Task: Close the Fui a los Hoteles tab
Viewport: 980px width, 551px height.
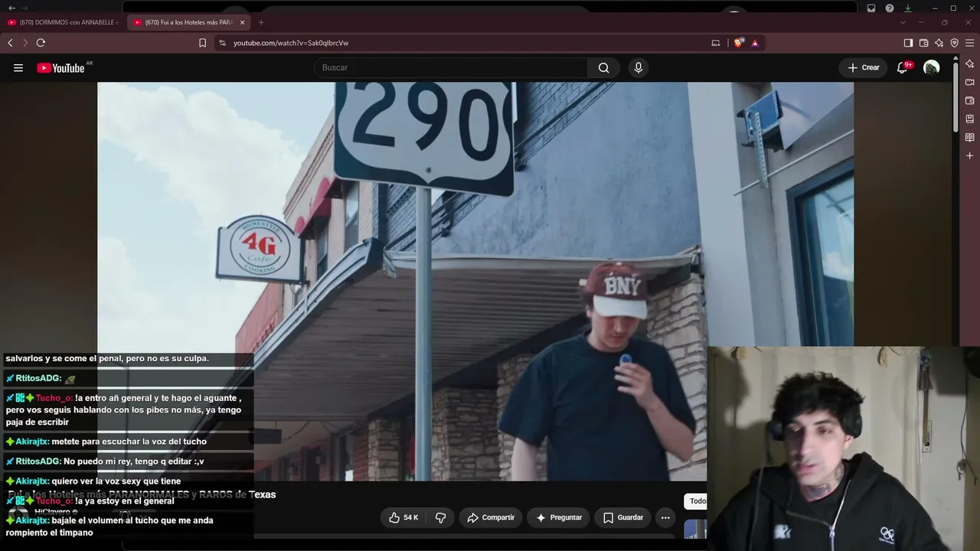Action: click(x=243, y=22)
